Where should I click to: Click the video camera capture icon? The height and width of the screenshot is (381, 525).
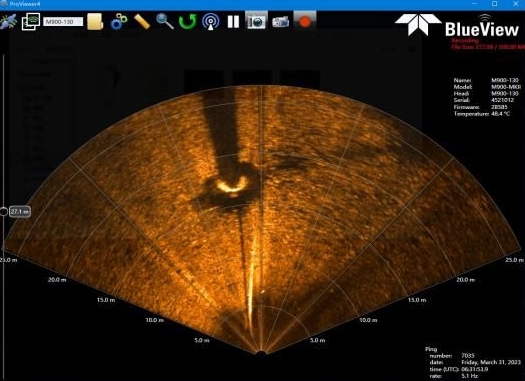click(x=281, y=22)
